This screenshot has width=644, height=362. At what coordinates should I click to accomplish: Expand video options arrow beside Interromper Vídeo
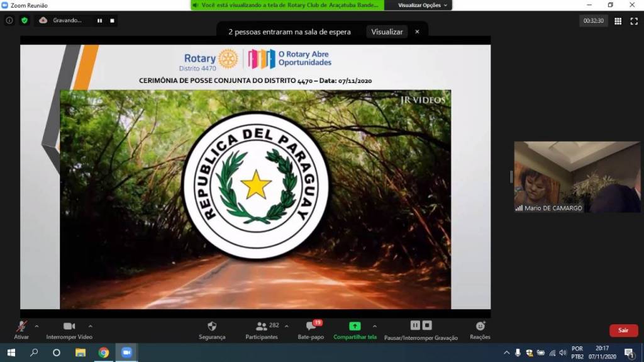(90, 326)
